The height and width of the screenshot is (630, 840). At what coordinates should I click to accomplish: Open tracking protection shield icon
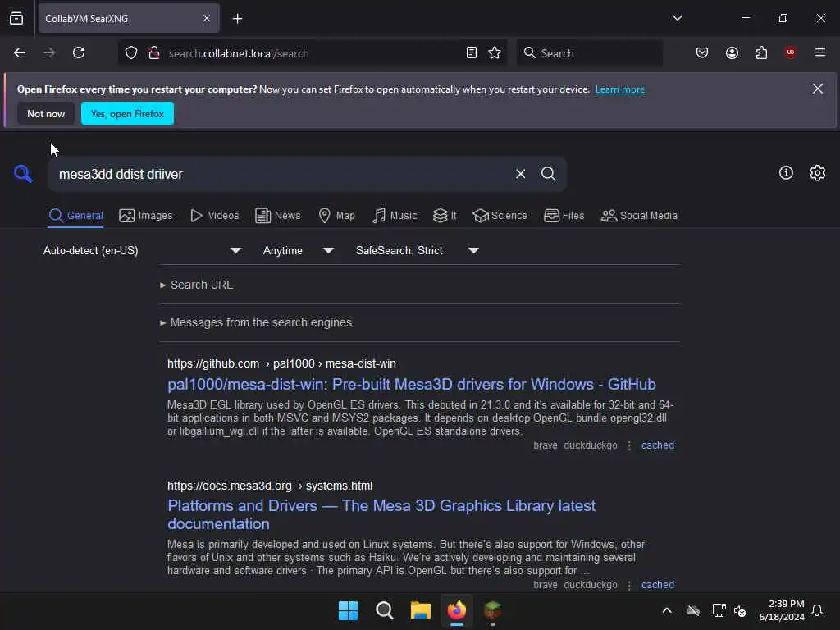click(x=130, y=53)
